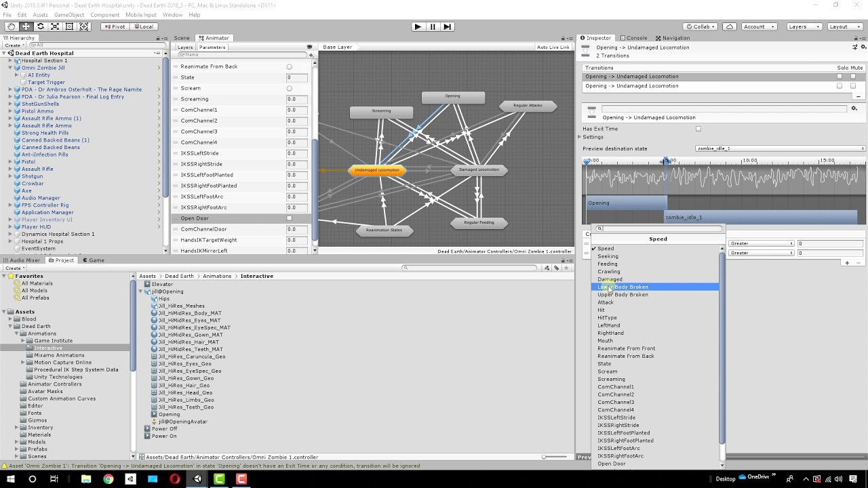Open Hierarchy Create dropdown
Viewport: 868px width, 488px height.
(x=14, y=45)
